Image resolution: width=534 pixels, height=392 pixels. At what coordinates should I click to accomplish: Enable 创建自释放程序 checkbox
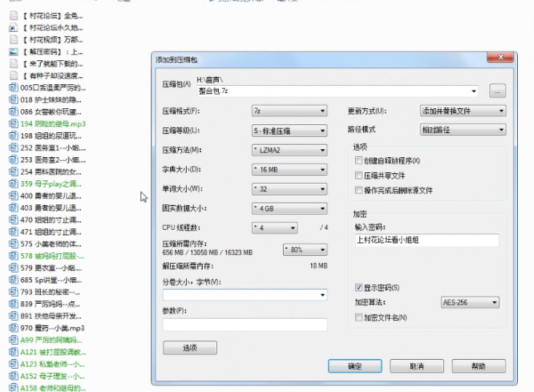tap(358, 160)
